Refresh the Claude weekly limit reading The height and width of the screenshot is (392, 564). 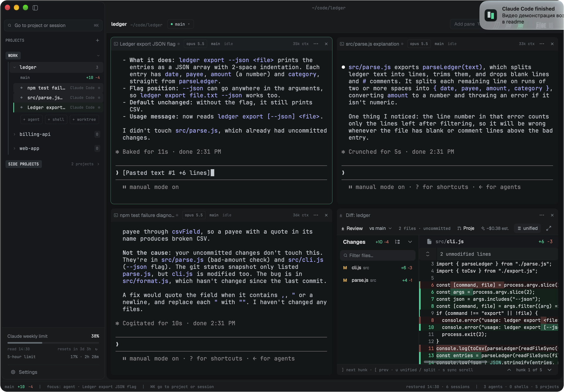(96, 349)
